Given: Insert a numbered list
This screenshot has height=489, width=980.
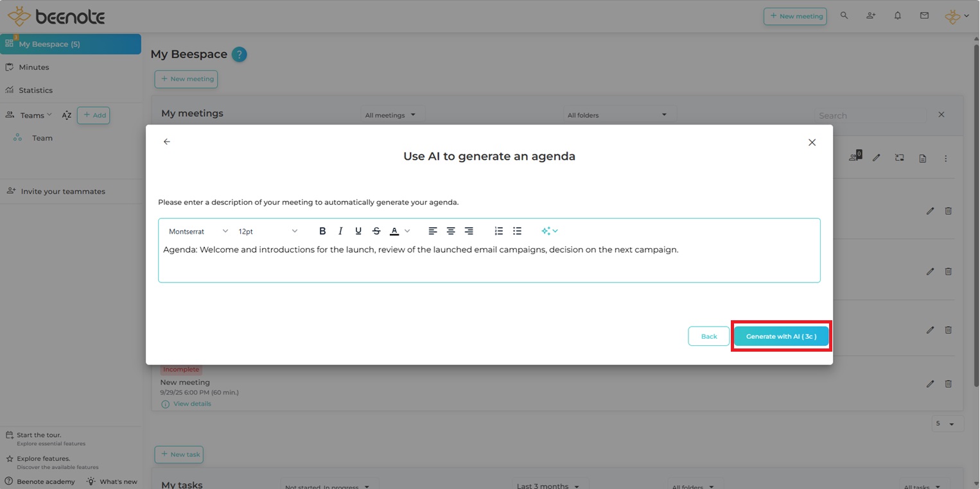Looking at the screenshot, I should (499, 231).
